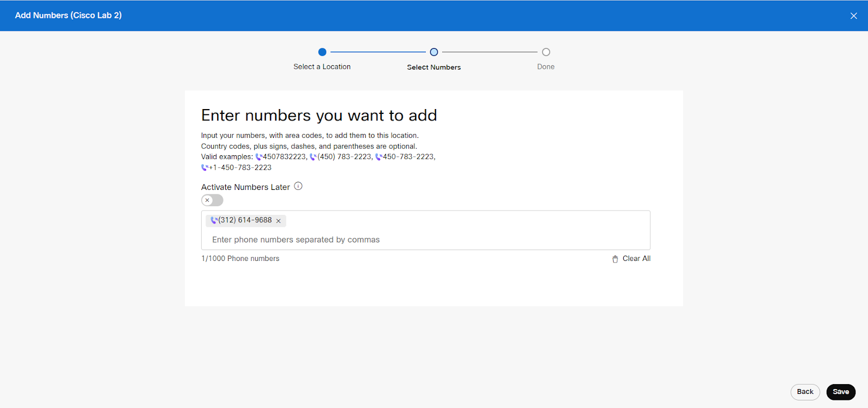Select the 'Select Numbers' step label
Screen dimensions: 868x408
(434, 67)
